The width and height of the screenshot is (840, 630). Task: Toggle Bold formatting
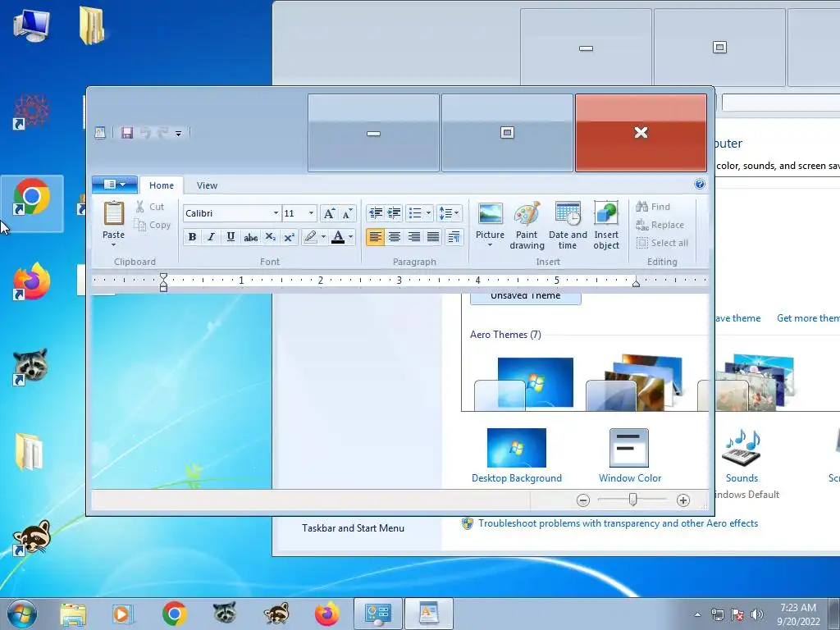click(192, 237)
